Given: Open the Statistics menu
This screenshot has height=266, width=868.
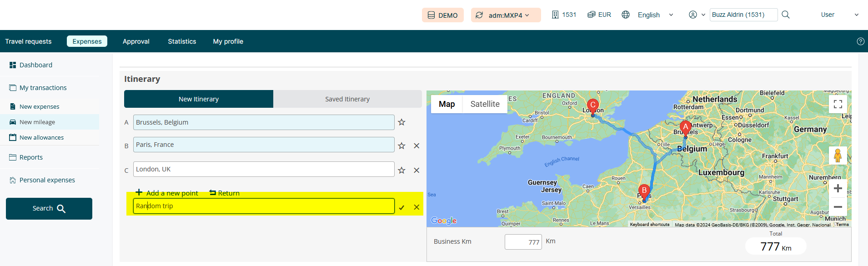Looking at the screenshot, I should 182,41.
